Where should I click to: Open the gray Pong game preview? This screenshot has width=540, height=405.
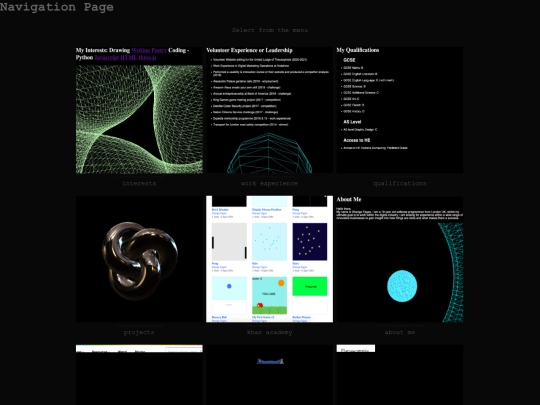(x=229, y=241)
